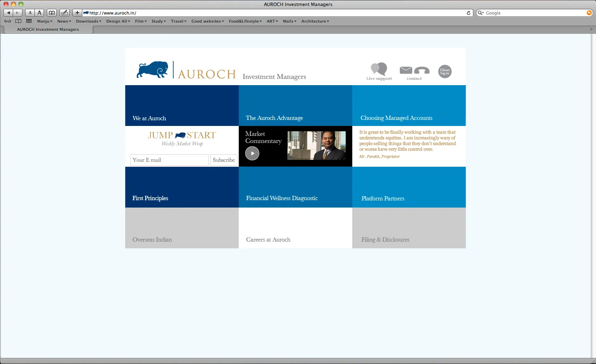Expand the Mails bookmarks folder
This screenshot has width=596, height=364.
(x=290, y=21)
